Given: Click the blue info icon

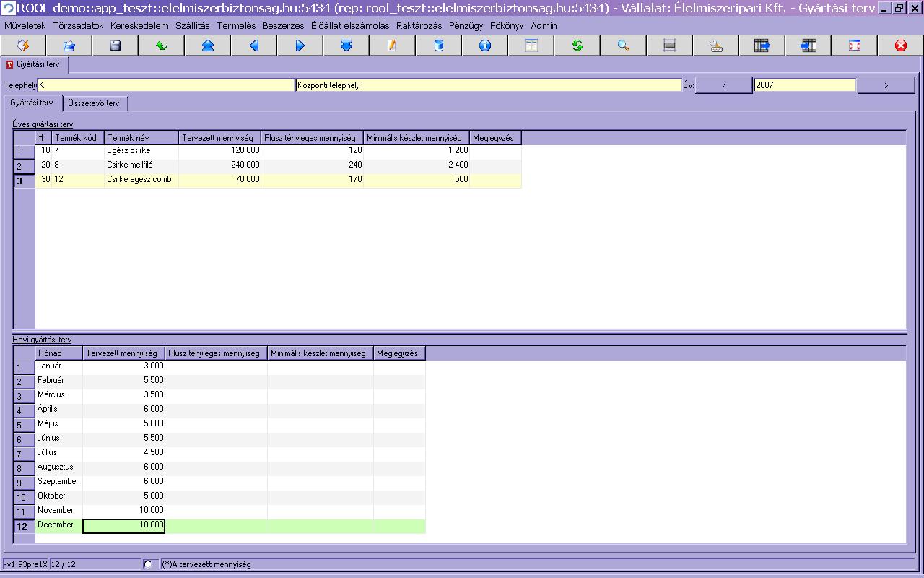Looking at the screenshot, I should click(485, 46).
